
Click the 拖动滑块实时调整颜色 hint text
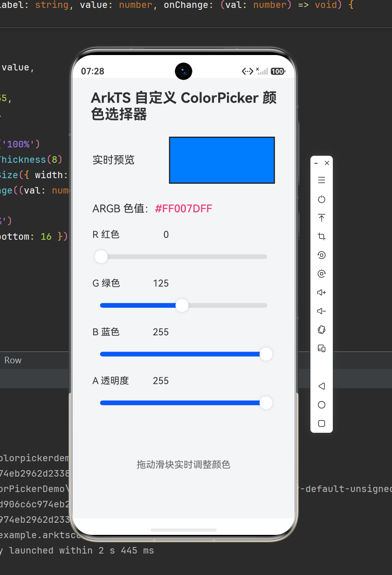point(184,464)
